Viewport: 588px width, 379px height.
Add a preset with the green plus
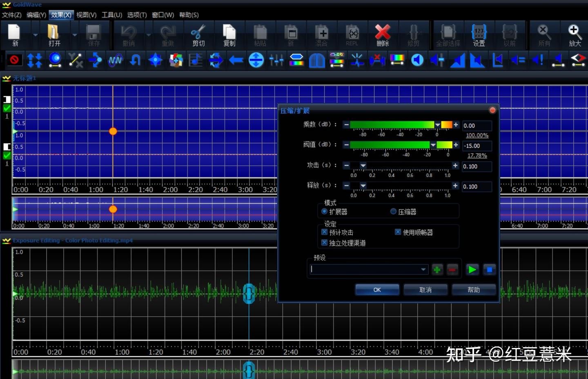(x=437, y=269)
